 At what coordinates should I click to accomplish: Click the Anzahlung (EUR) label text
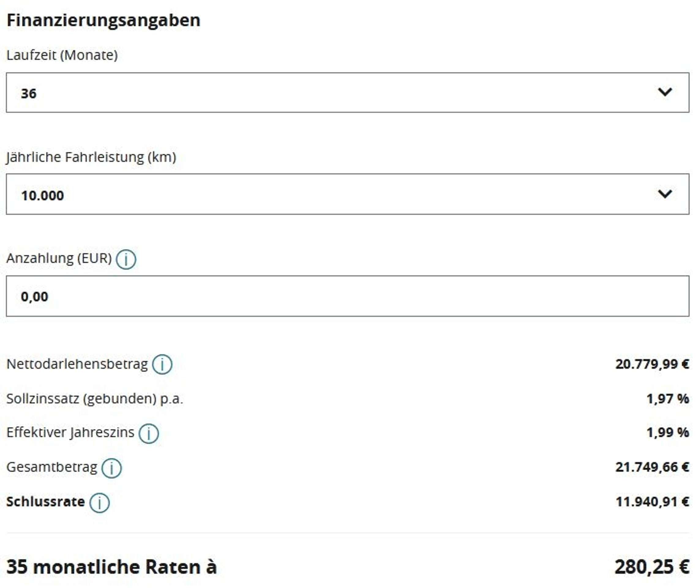[x=59, y=258]
